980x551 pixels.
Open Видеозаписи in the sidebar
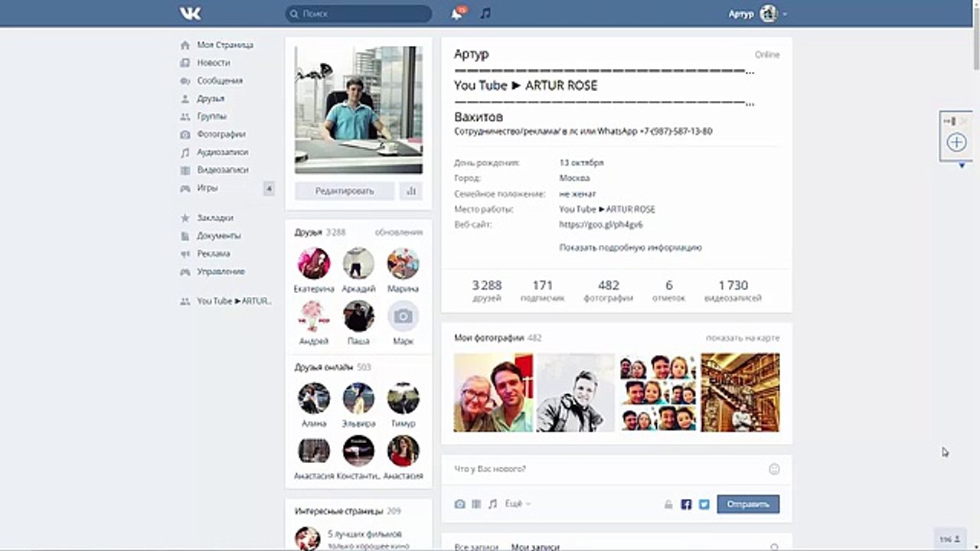point(222,170)
